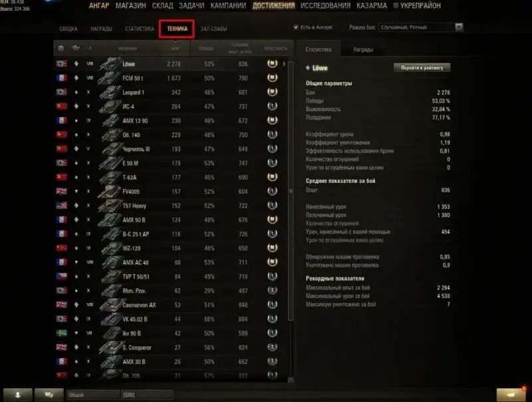
Task: Click the French flag on FCM 50 t row
Action: (x=61, y=78)
